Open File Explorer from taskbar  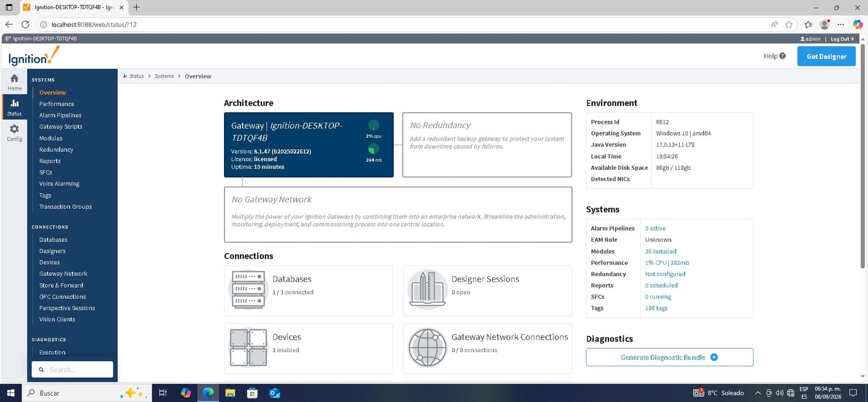click(x=230, y=393)
